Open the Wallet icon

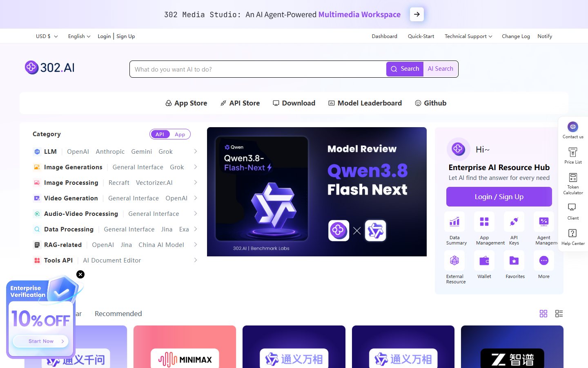pyautogui.click(x=484, y=260)
